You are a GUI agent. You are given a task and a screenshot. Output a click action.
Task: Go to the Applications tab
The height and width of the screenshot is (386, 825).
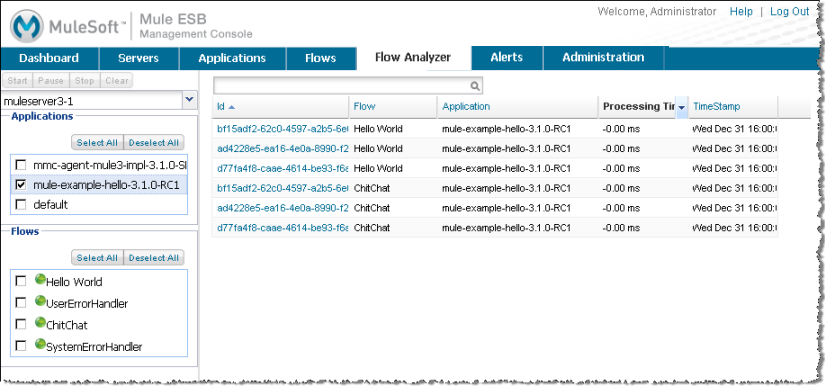(x=232, y=58)
